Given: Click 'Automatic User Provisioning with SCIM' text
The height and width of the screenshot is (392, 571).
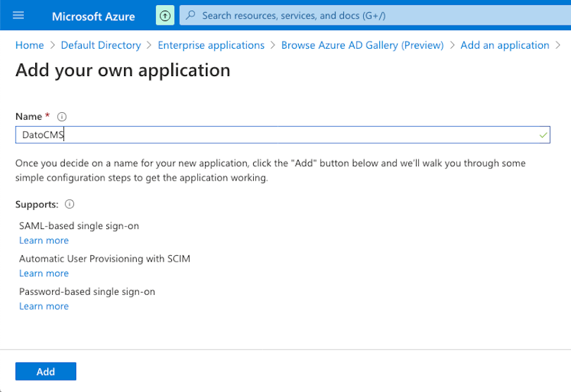Looking at the screenshot, I should [104, 259].
